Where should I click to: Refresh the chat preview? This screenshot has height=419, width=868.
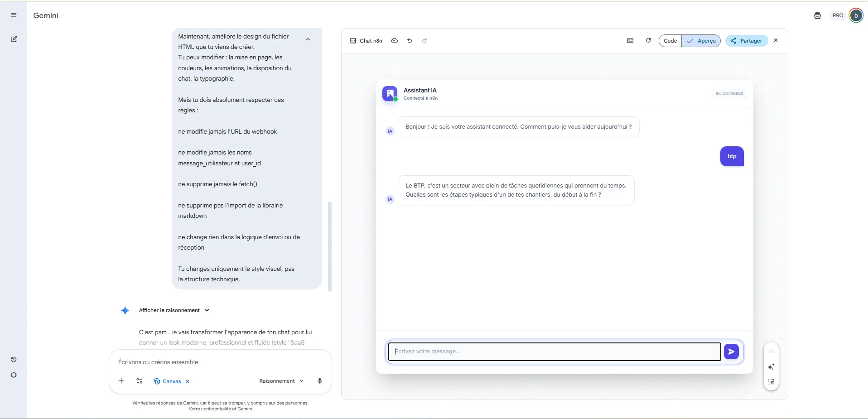point(648,40)
